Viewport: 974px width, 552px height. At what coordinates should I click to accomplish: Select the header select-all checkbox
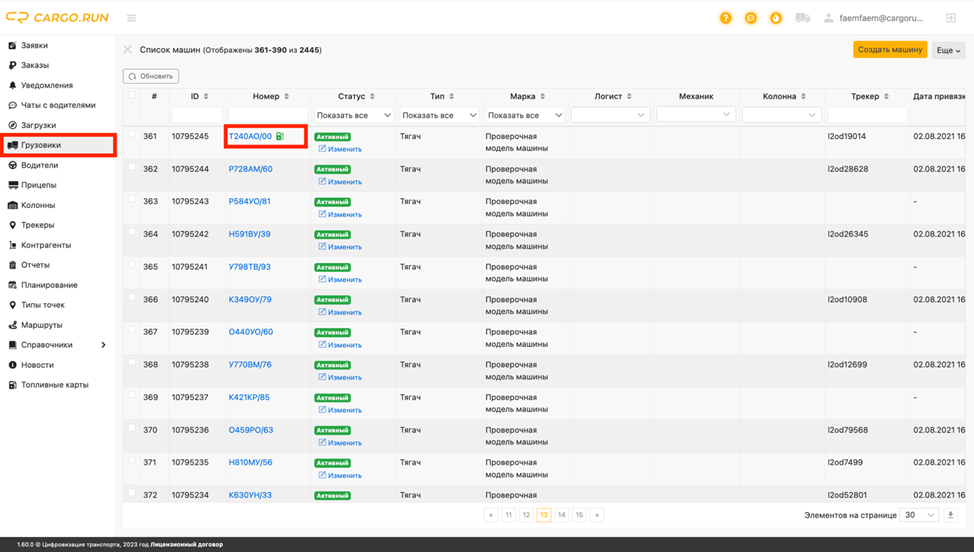(x=132, y=95)
